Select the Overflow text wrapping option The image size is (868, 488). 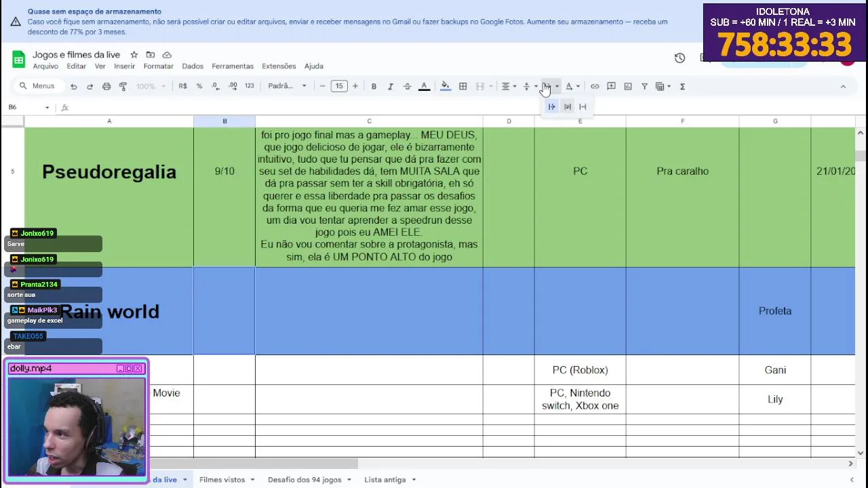click(551, 106)
